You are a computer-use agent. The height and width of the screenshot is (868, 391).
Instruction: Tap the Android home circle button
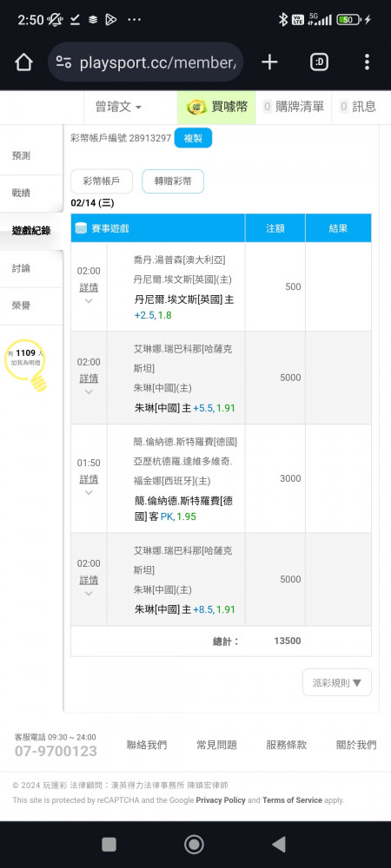tap(194, 845)
